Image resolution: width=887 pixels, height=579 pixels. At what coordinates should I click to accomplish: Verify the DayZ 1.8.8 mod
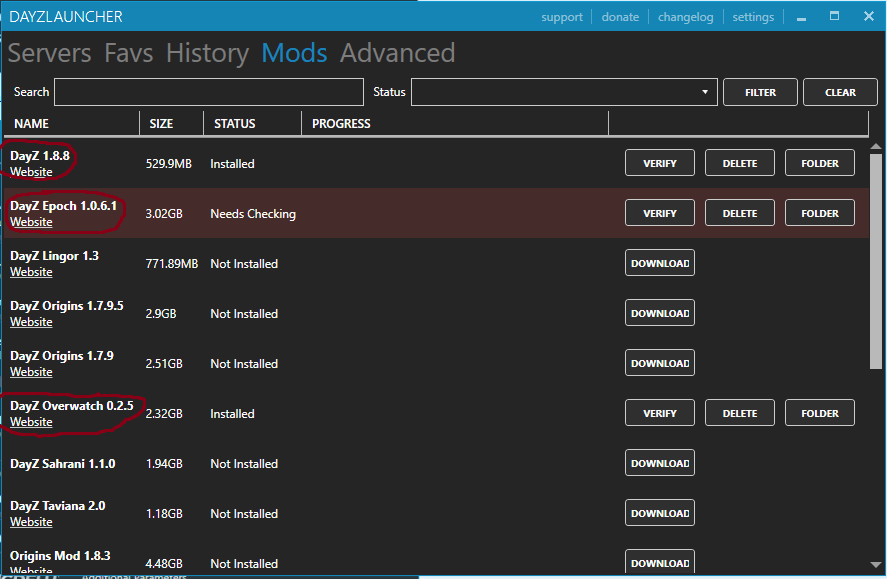tap(659, 163)
